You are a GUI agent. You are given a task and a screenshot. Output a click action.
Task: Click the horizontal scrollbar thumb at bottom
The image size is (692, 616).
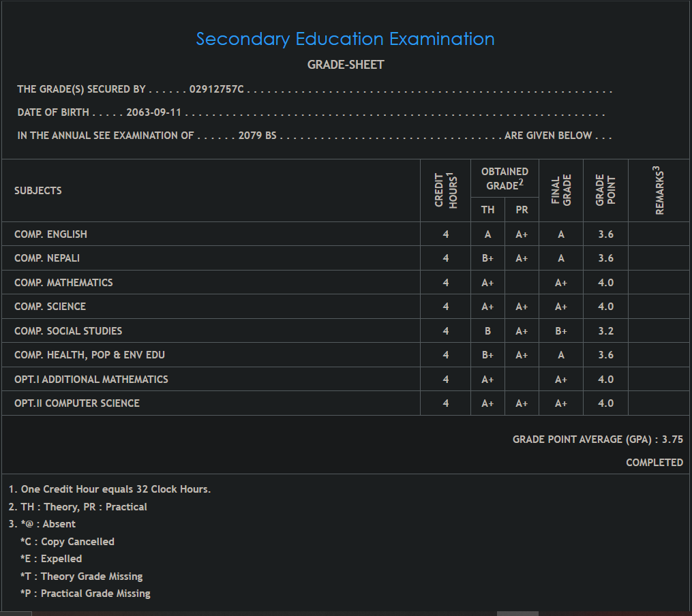tap(517, 613)
